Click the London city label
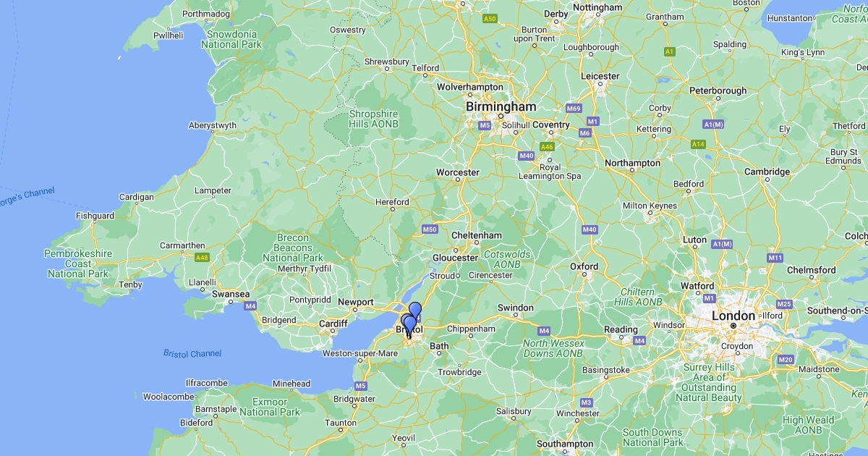This screenshot has height=456, width=868. 733,316
